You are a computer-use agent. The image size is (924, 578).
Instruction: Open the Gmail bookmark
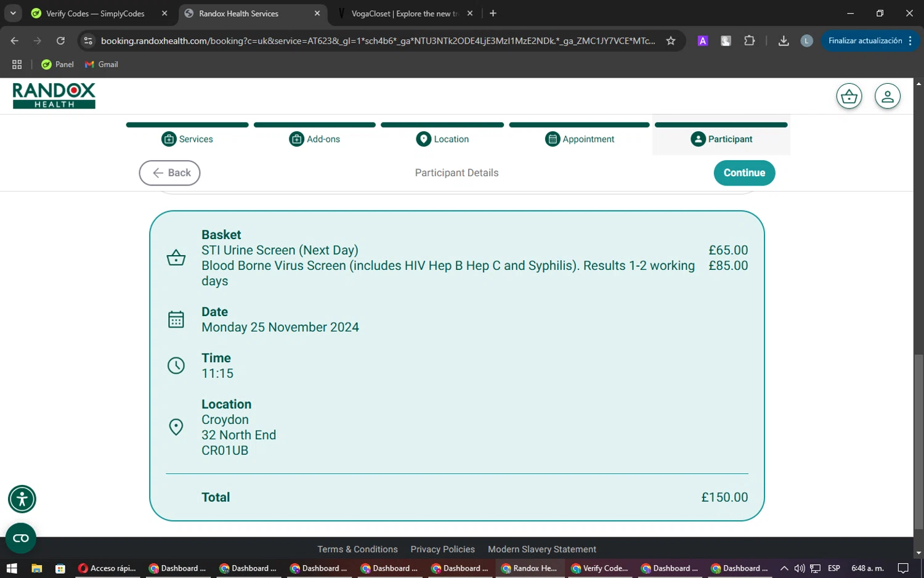[x=102, y=64]
